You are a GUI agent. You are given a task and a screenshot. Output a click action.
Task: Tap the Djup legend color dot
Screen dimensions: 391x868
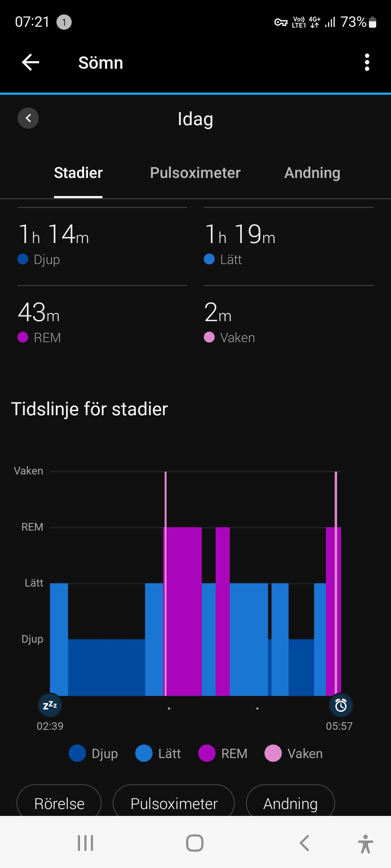coord(77,753)
